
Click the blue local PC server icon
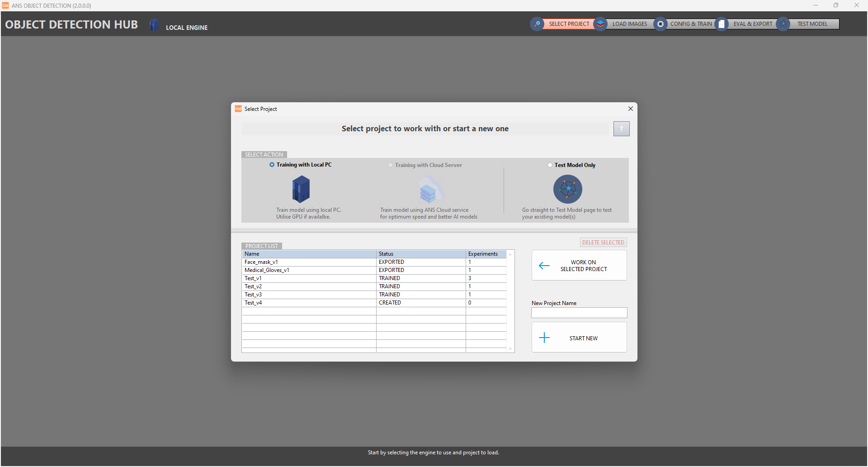click(301, 189)
